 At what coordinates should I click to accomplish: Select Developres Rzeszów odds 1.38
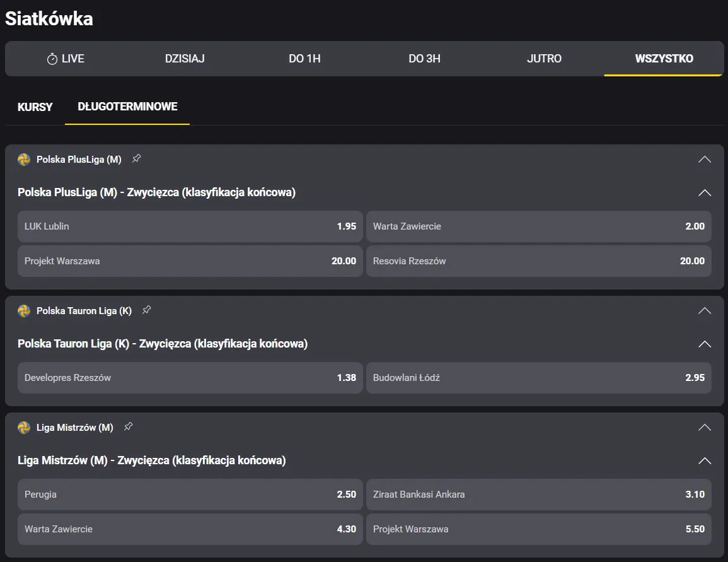coord(190,378)
